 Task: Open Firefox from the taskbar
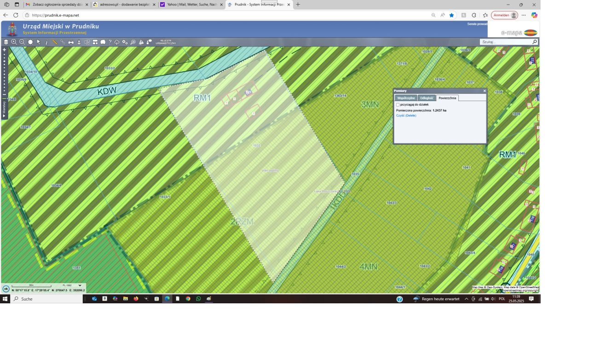click(x=136, y=299)
